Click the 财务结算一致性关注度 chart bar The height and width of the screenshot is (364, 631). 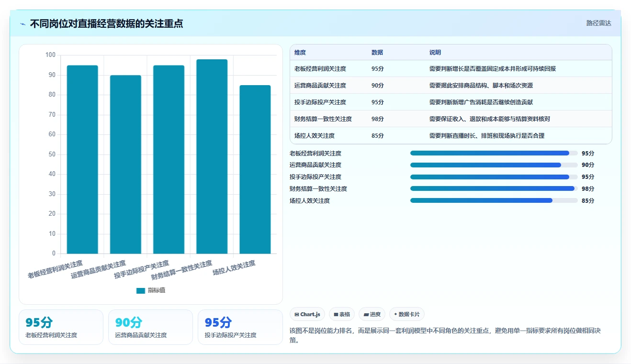(212, 156)
